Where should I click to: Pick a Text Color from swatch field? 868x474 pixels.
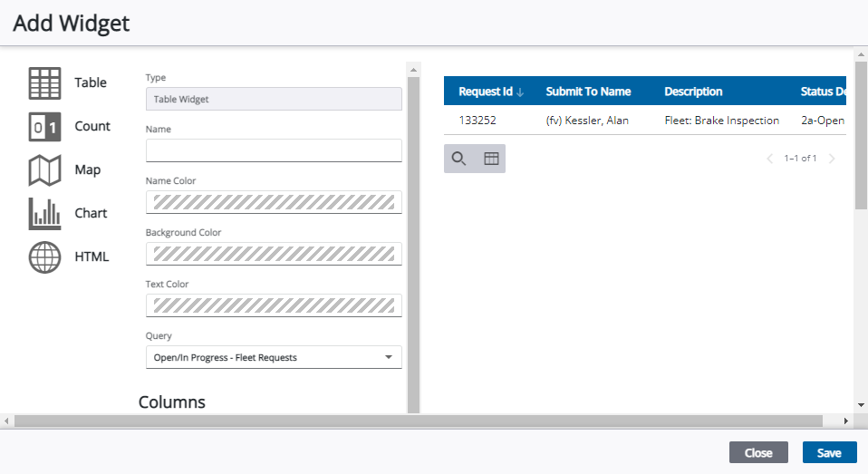[274, 305]
